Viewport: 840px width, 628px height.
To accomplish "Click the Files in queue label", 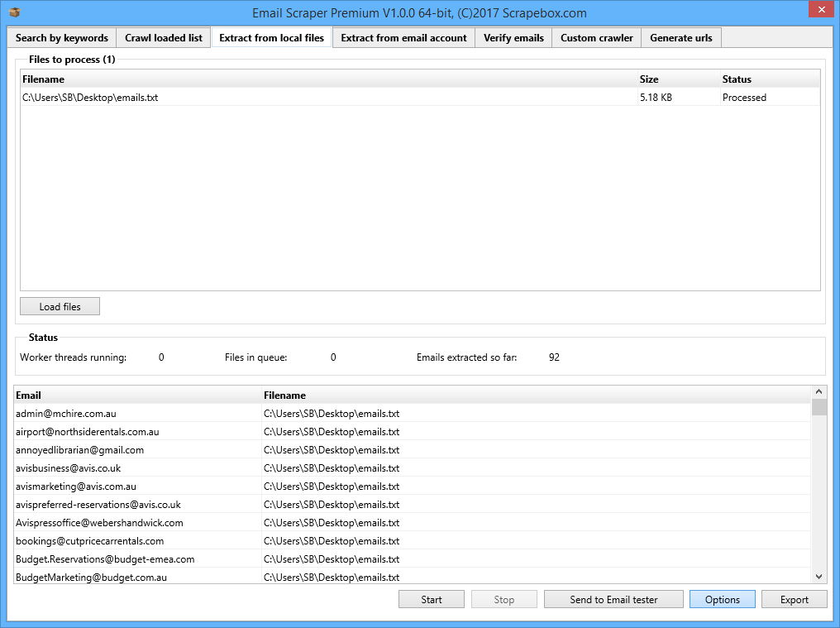I will (x=255, y=357).
